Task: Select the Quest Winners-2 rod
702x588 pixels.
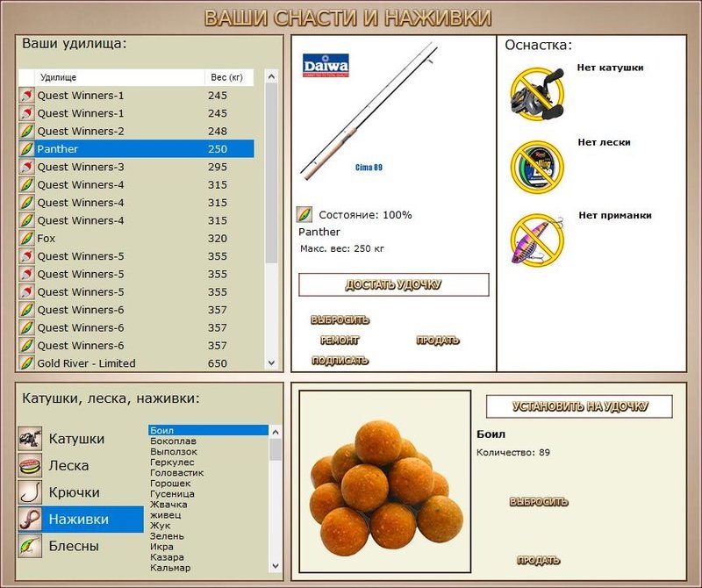Action: (136, 131)
